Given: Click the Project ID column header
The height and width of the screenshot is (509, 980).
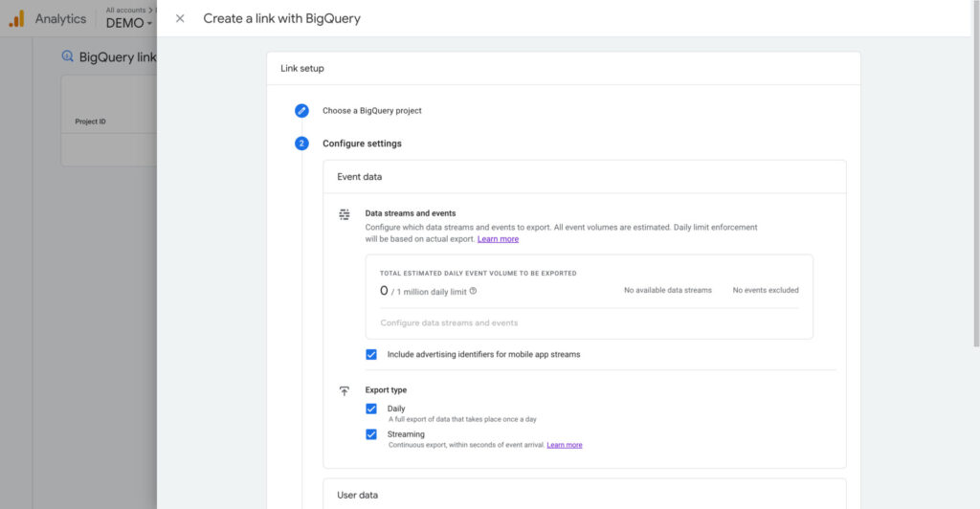Looking at the screenshot, I should [91, 122].
